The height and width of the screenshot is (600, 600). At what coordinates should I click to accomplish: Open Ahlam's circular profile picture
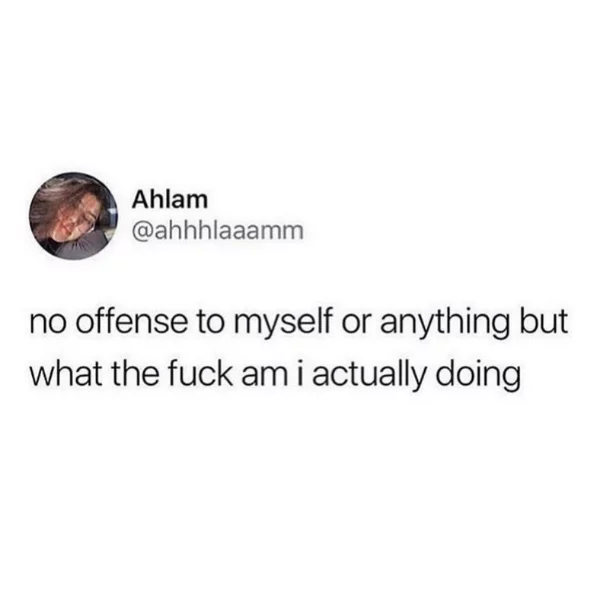pos(74,216)
